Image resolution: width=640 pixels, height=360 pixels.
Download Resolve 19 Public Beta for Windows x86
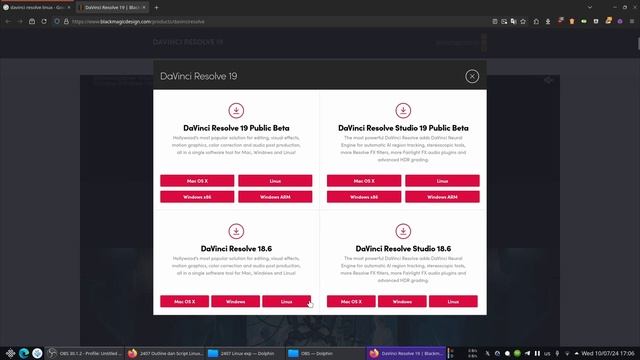click(197, 197)
